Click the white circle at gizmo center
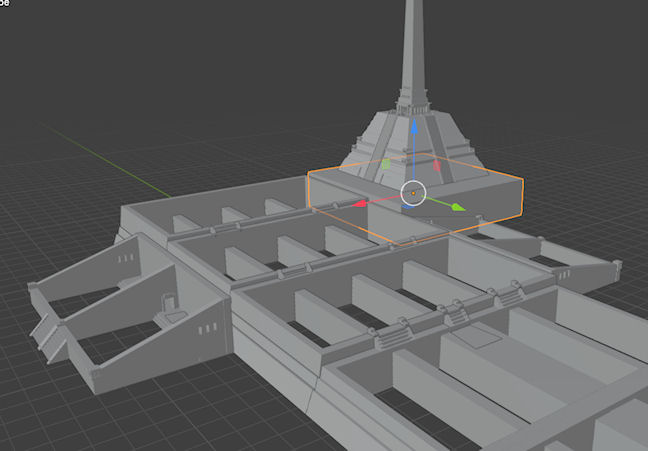 (x=413, y=191)
